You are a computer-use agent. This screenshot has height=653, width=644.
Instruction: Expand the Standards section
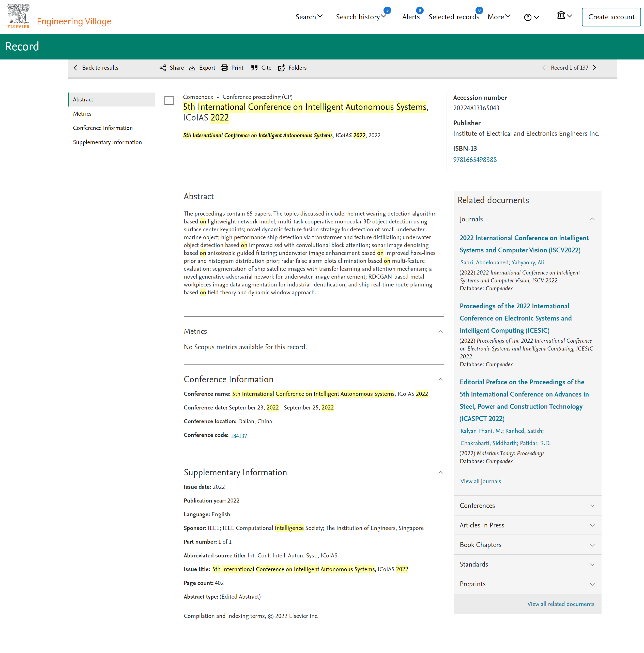[527, 565]
